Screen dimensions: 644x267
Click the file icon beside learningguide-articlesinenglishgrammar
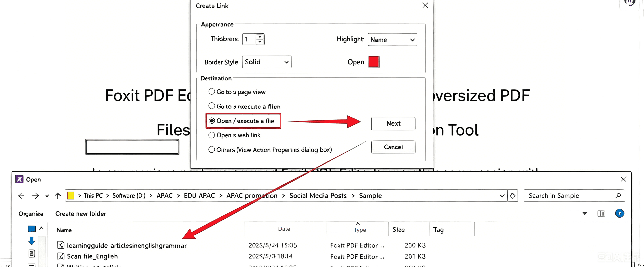(x=61, y=245)
